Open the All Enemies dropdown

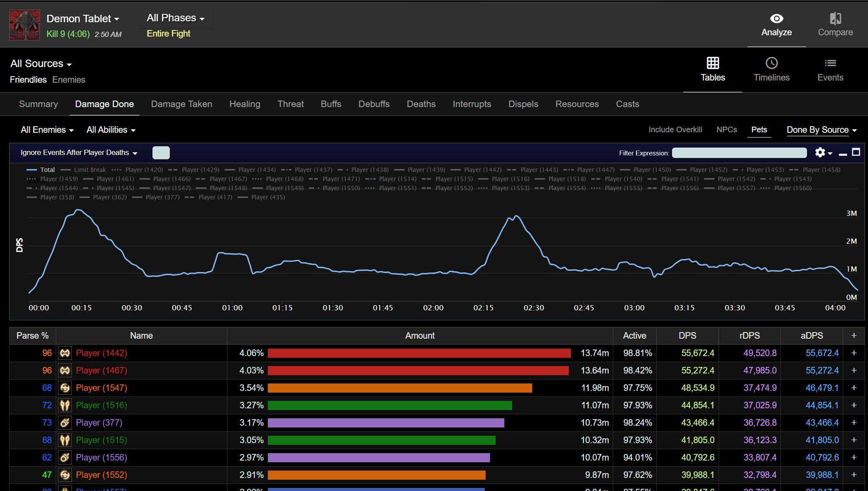point(47,130)
